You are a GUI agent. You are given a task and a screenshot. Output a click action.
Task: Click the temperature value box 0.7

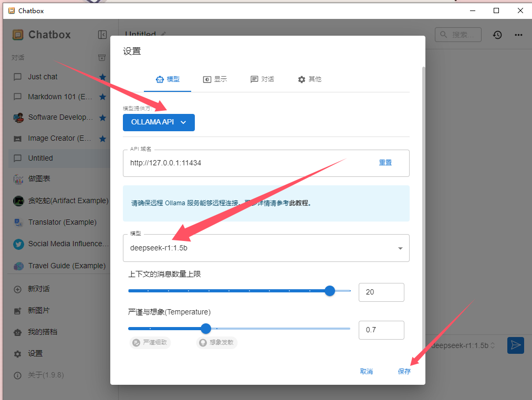pos(381,330)
